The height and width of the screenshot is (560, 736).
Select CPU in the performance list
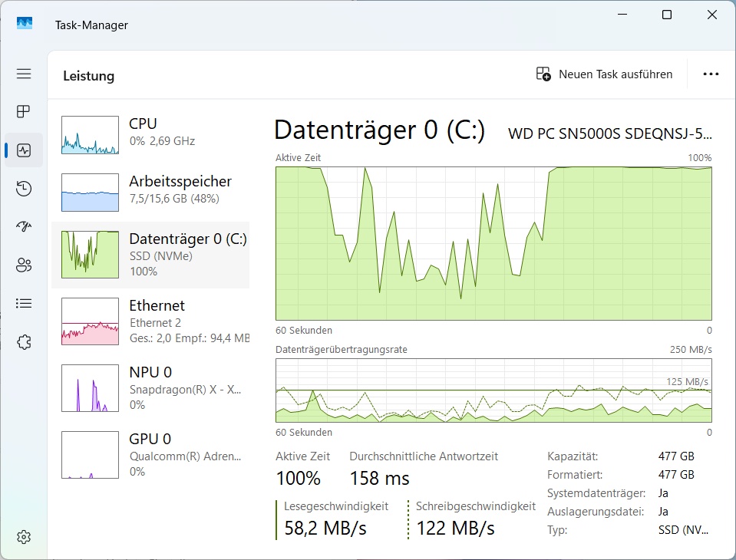point(153,132)
